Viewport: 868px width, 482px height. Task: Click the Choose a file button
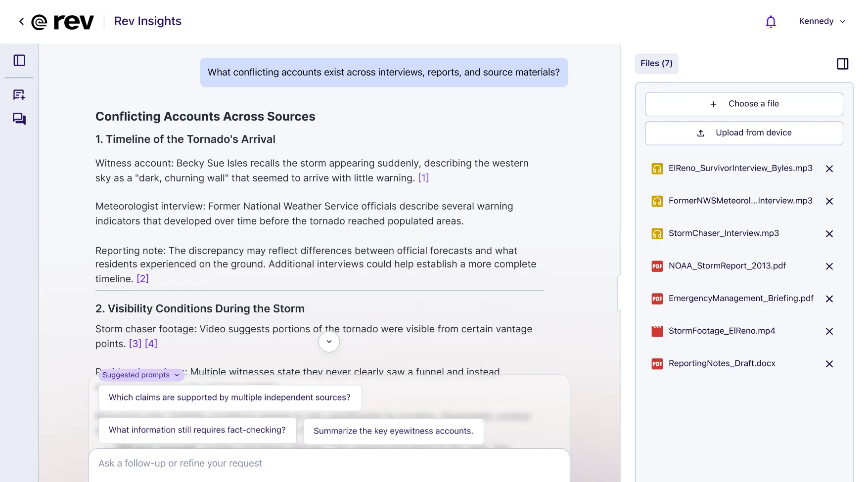pos(744,104)
